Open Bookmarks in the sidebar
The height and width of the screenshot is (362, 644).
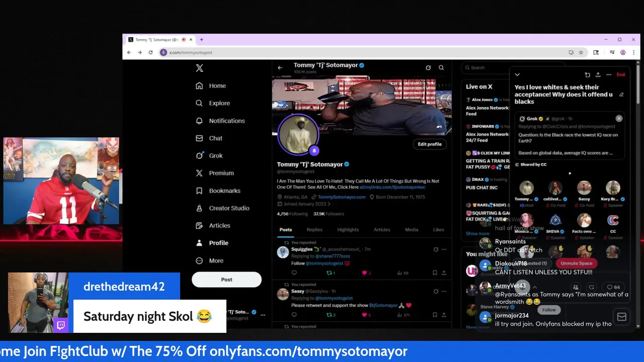tap(218, 191)
